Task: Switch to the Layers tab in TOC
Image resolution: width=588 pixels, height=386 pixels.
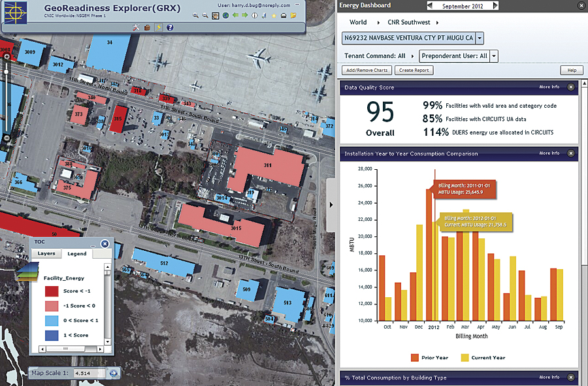Action: pyautogui.click(x=46, y=253)
